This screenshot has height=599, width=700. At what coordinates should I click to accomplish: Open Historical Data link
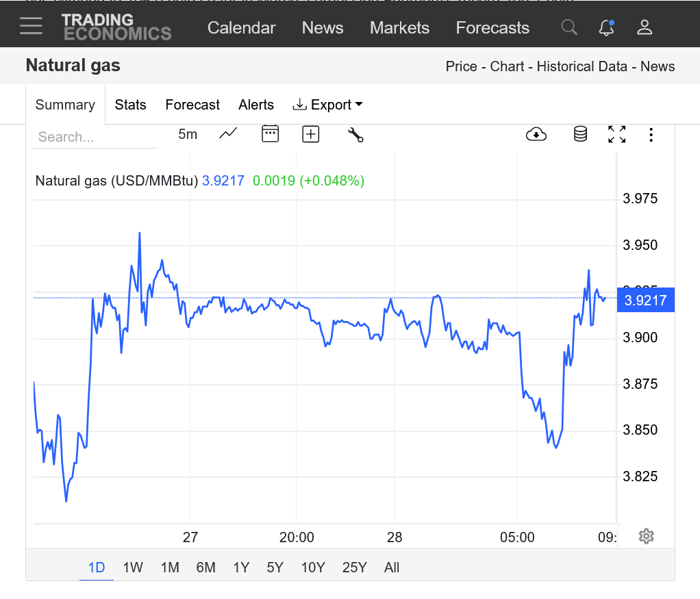pyautogui.click(x=582, y=66)
